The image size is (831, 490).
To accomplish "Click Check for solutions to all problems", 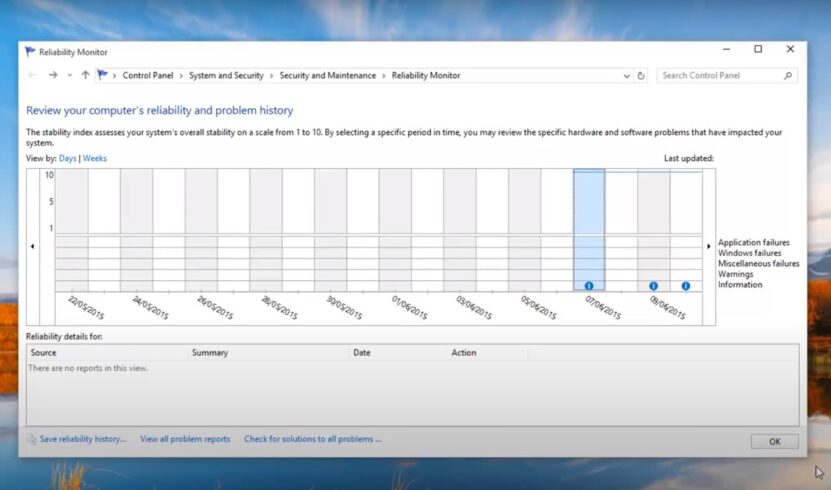I will coord(313,439).
